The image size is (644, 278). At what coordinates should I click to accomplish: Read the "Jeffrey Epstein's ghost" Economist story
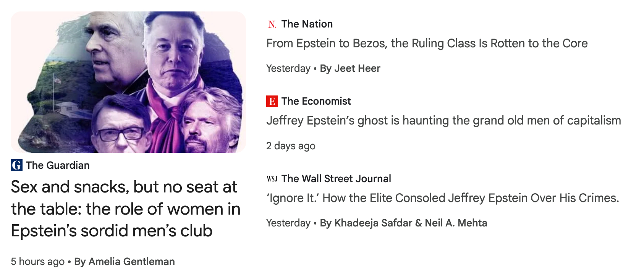pyautogui.click(x=443, y=121)
